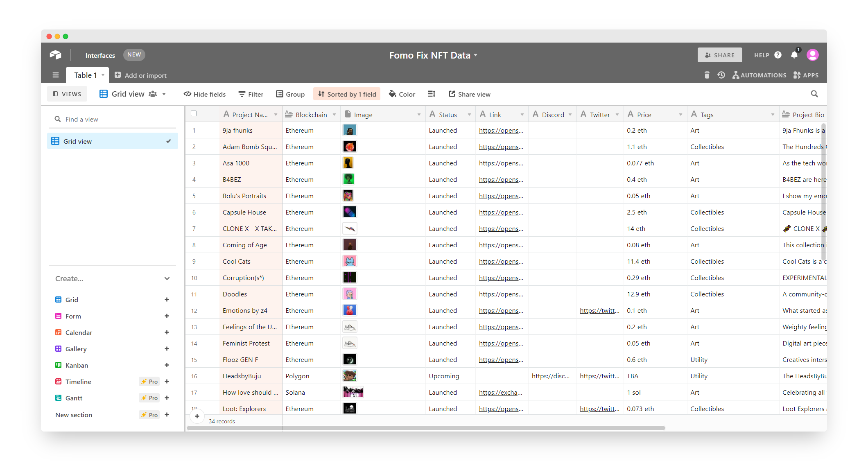Toggle Hide fields on the toolbar

pos(204,94)
